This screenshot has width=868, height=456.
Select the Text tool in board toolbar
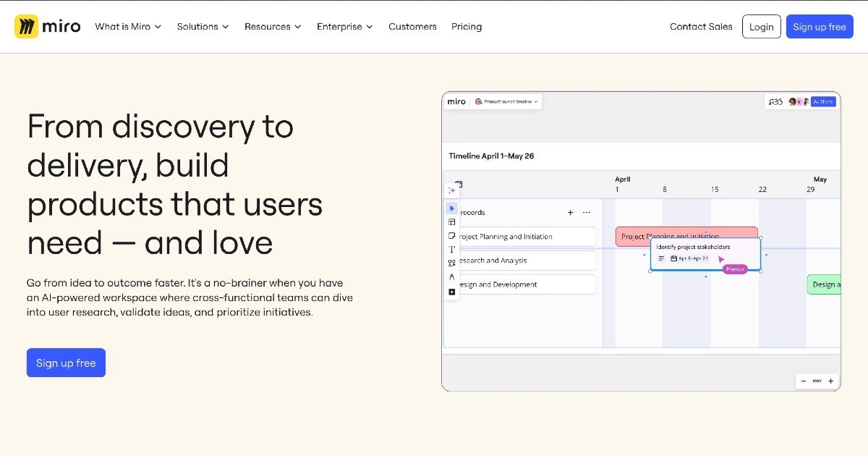452,250
